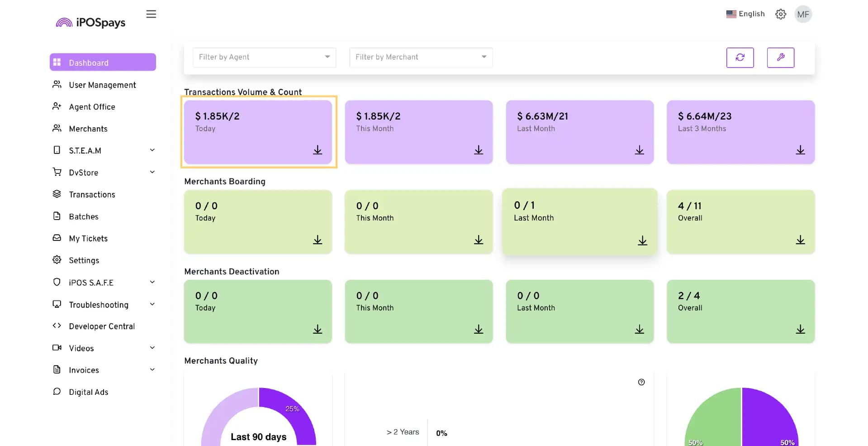Screen dimensions: 868x446
Task: Open the Filter by Agent dropdown
Action: [264, 58]
